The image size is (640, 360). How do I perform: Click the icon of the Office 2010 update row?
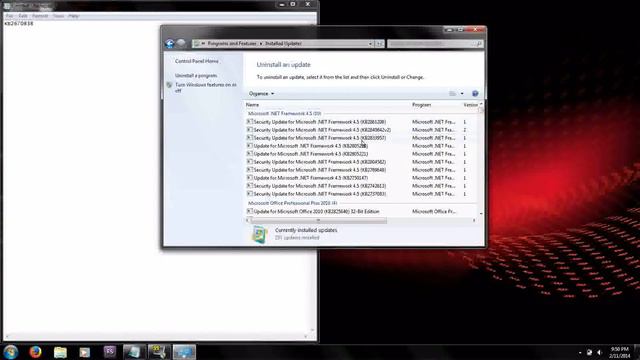(x=249, y=211)
